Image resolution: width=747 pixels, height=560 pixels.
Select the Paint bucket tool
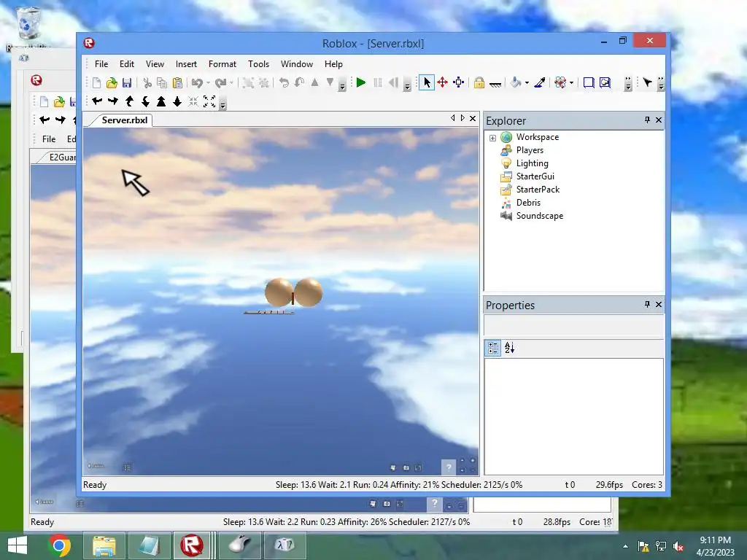pos(515,83)
